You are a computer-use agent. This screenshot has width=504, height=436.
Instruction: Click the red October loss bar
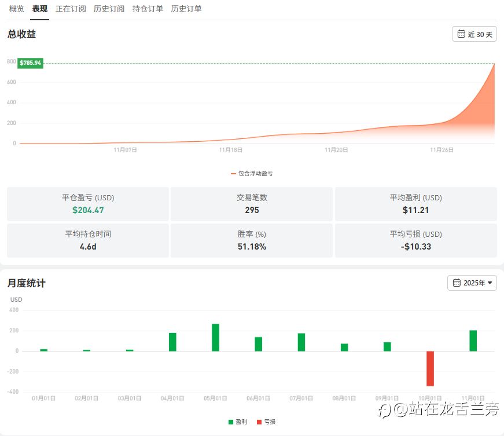(x=430, y=368)
